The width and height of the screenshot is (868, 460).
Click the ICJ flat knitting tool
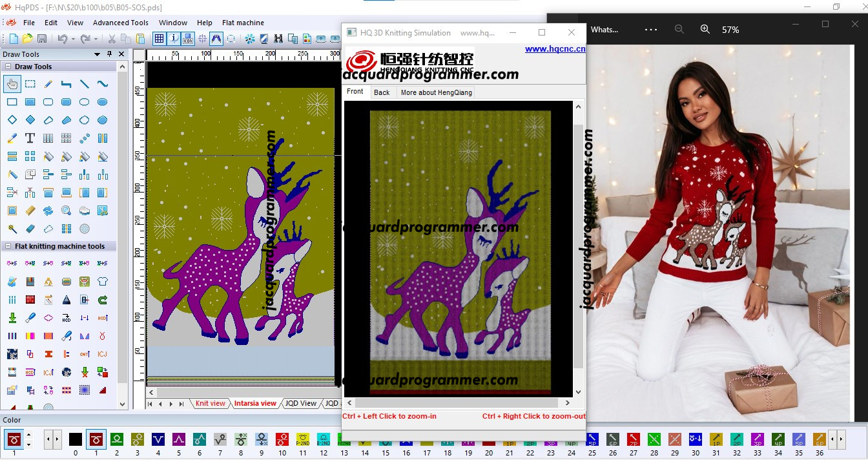click(103, 353)
